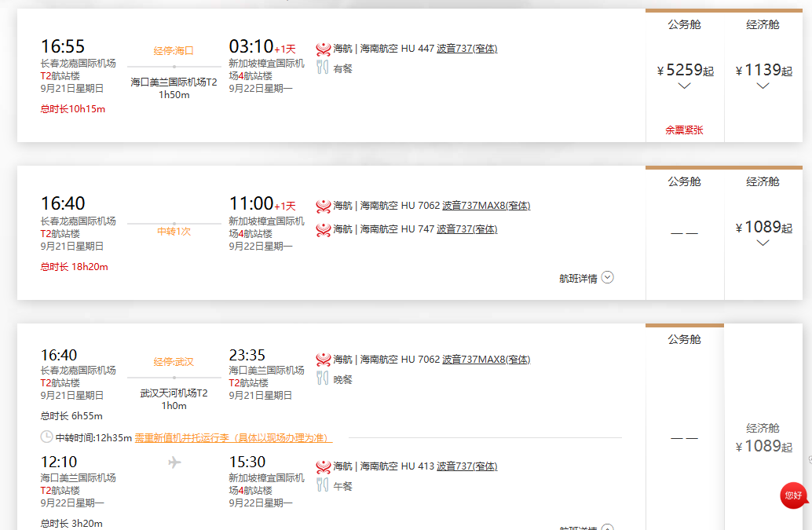The width and height of the screenshot is (812, 530).
Task: Click Hainan Airlines logo beside HU 747
Action: (323, 229)
